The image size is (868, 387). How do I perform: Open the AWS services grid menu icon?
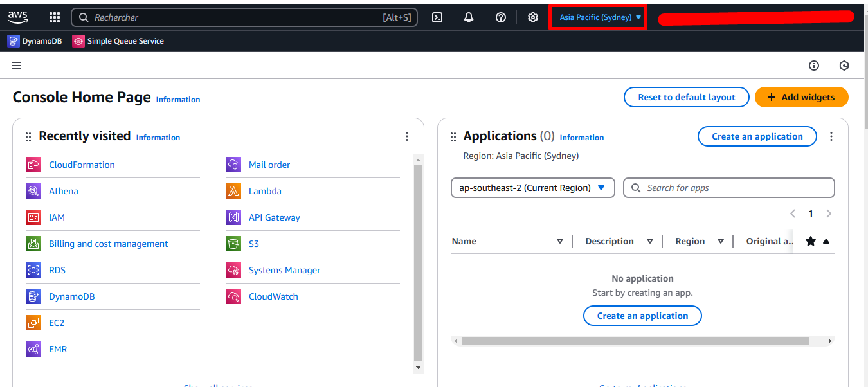(x=55, y=17)
